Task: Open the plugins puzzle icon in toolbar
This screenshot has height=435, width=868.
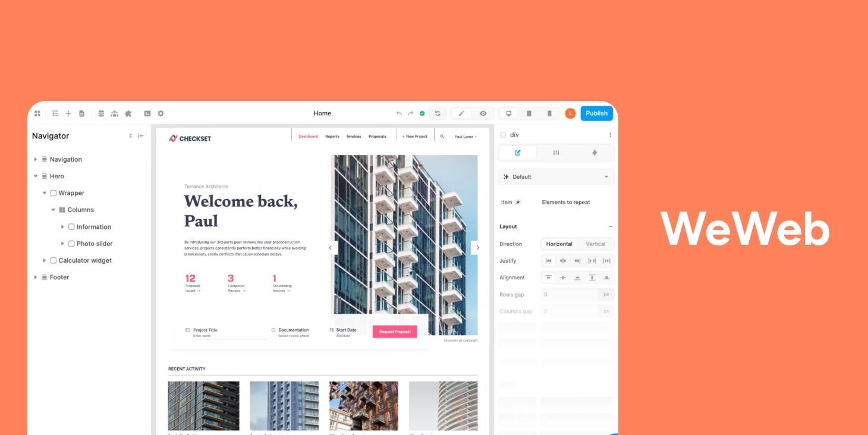Action: click(128, 113)
